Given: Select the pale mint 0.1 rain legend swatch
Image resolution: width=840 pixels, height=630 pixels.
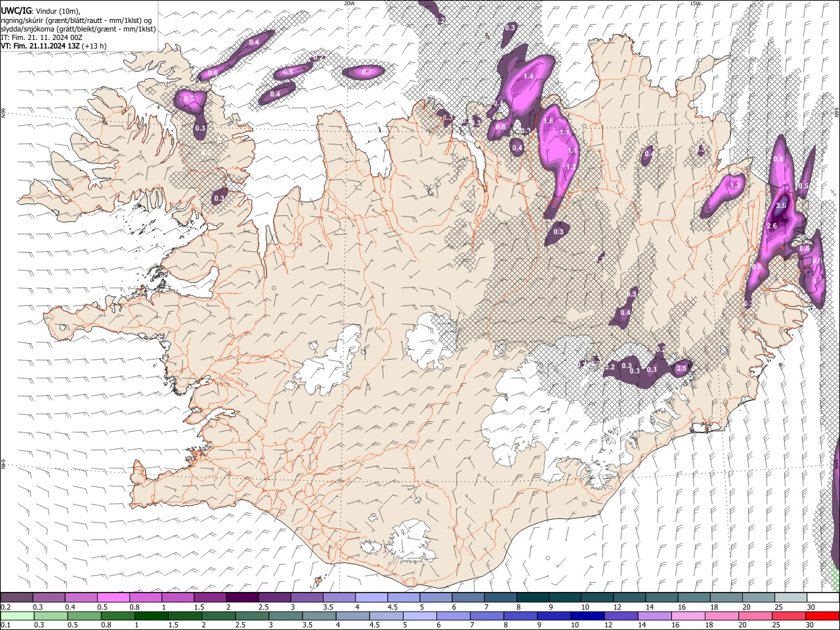Looking at the screenshot, I should click(16, 616).
